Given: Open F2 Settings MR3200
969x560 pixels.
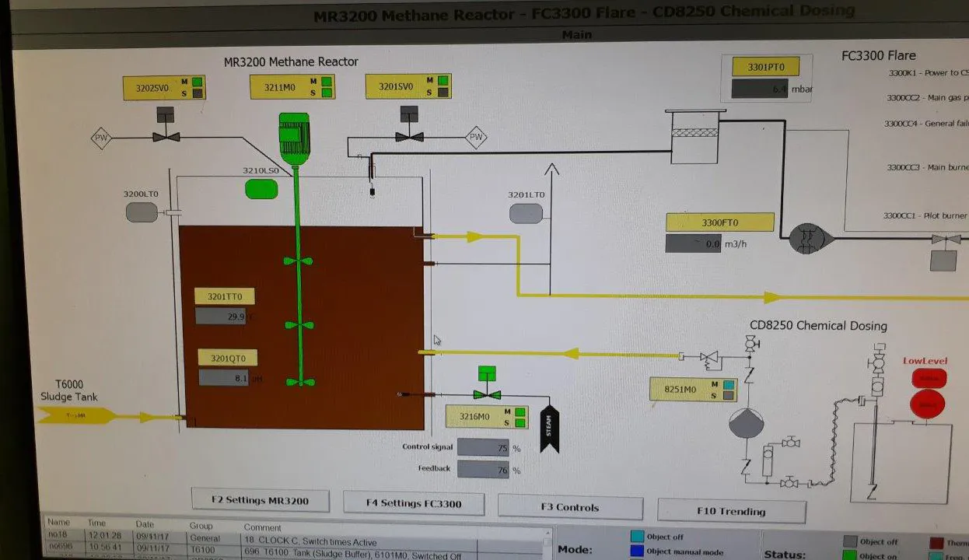Looking at the screenshot, I should tap(261, 500).
